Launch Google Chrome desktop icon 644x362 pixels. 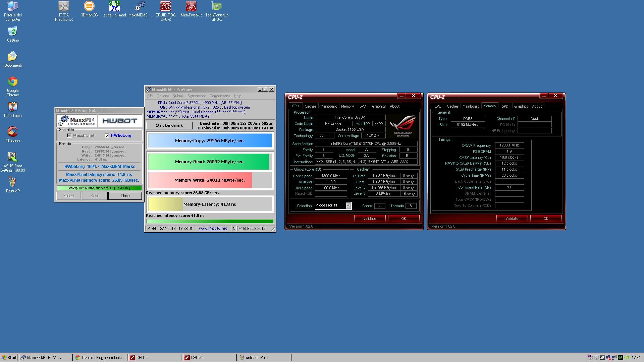[13, 86]
